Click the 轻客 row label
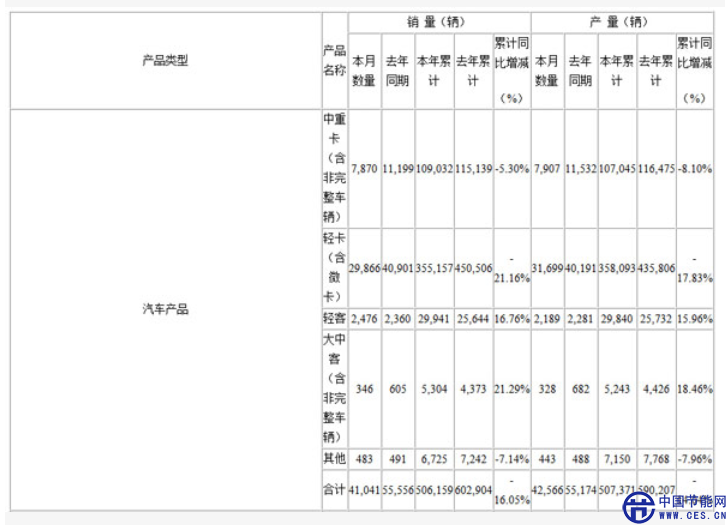This screenshot has height=525, width=727. tap(334, 317)
